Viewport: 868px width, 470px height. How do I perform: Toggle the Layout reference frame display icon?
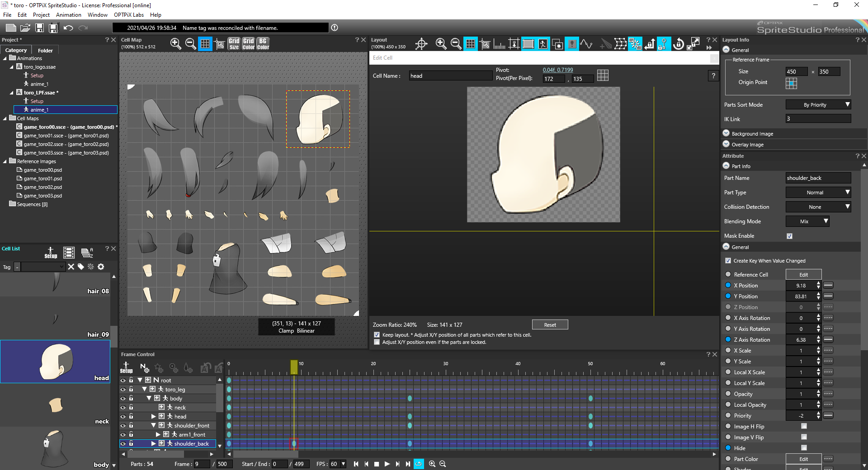(528, 44)
